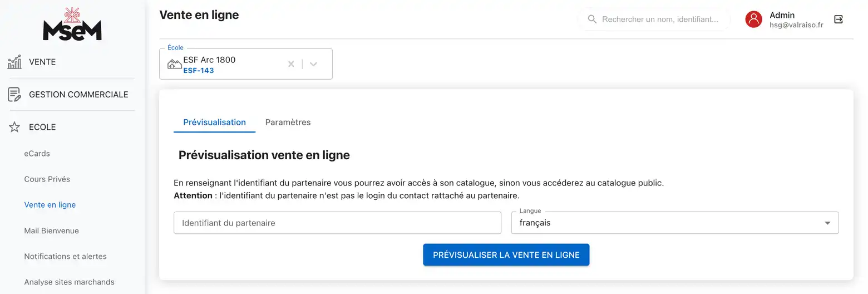Go to Cours Privés
868x294 pixels.
[47, 179]
